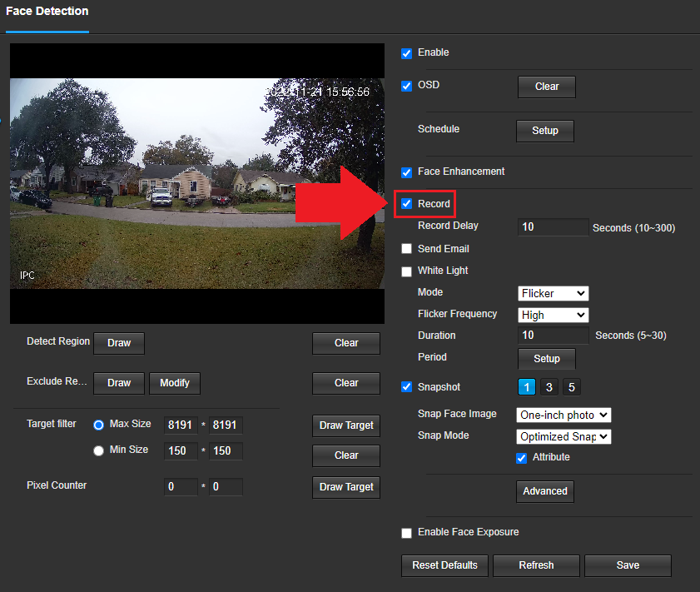Open the Mode dropdown showing Flicker
Image resolution: width=700 pixels, height=592 pixels.
tap(554, 293)
